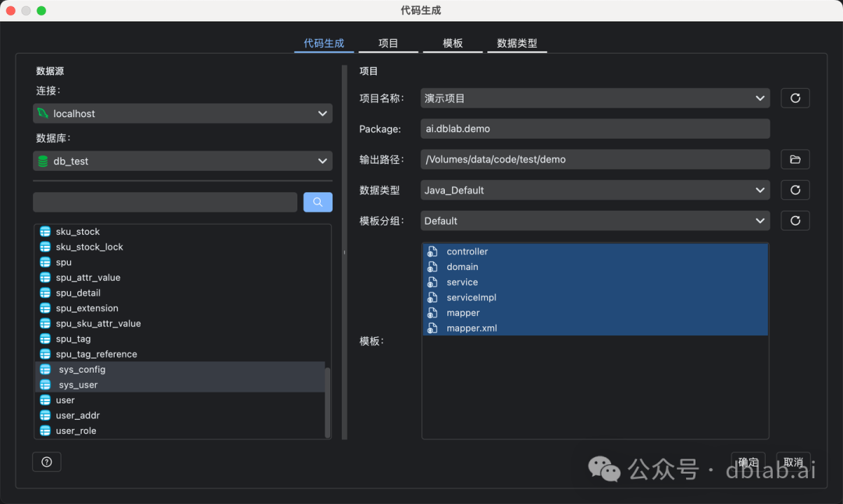Viewport: 843px width, 504px height.
Task: Click the 取消 cancel button
Action: [x=793, y=462]
